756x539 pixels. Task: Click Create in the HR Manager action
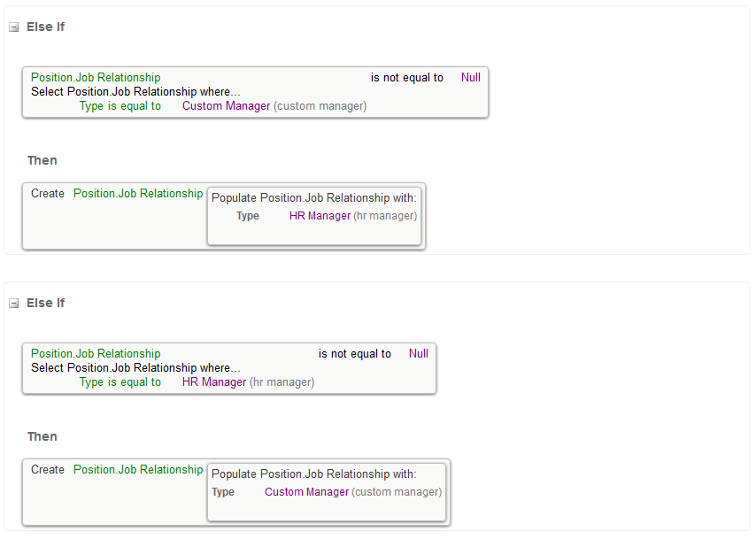[x=47, y=194]
